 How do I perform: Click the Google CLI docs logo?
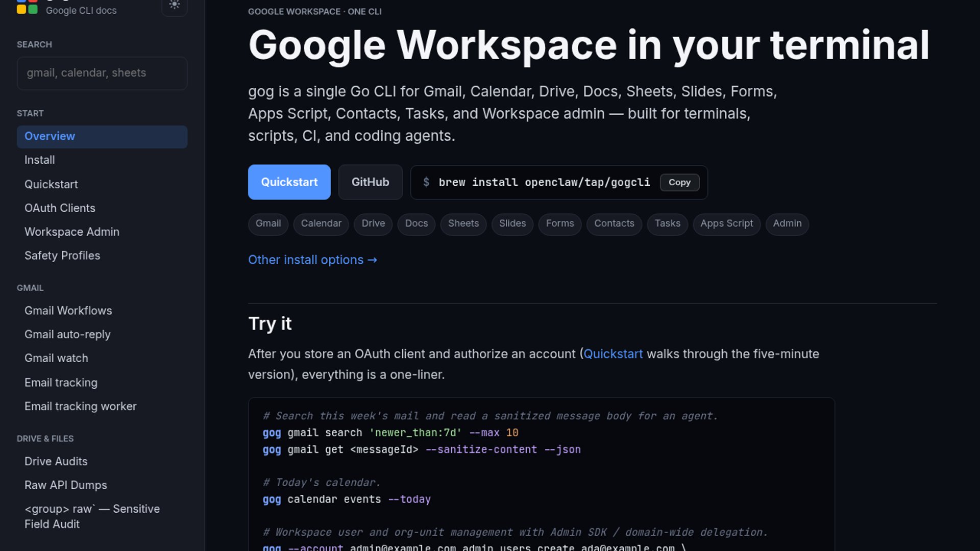[27, 7]
